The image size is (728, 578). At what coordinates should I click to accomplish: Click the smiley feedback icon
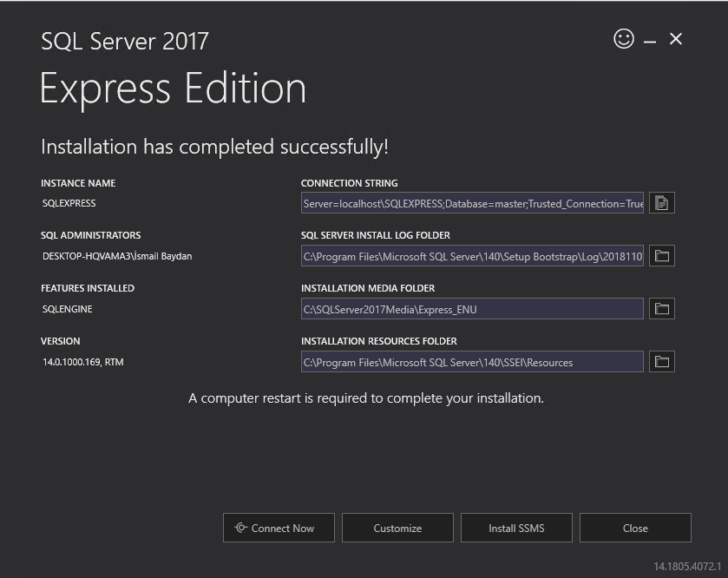tap(623, 39)
